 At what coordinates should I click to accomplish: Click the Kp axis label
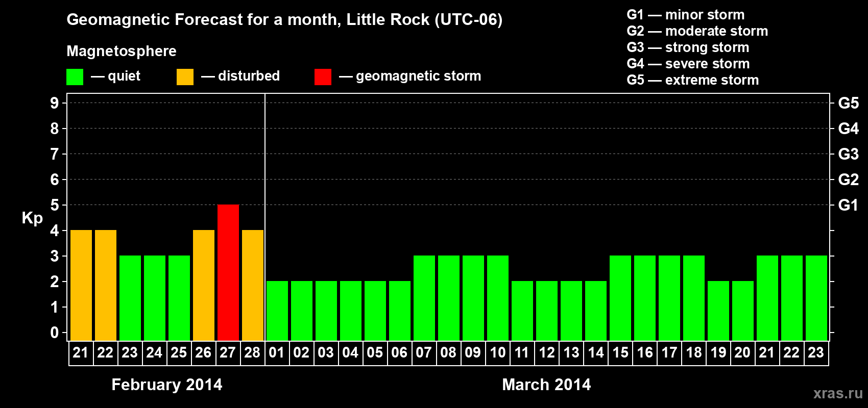pos(32,218)
